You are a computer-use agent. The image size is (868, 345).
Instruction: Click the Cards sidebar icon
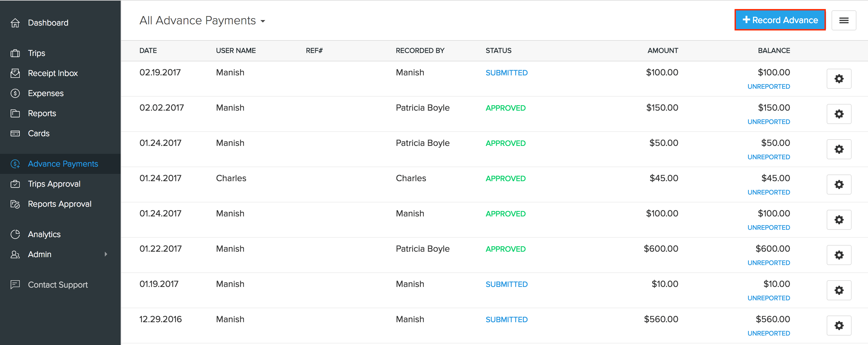pos(15,133)
